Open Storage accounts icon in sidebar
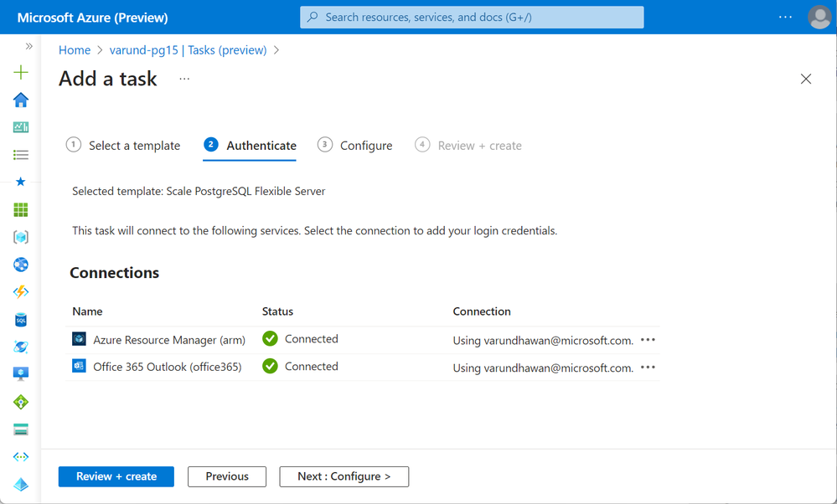The height and width of the screenshot is (504, 837). pyautogui.click(x=21, y=429)
